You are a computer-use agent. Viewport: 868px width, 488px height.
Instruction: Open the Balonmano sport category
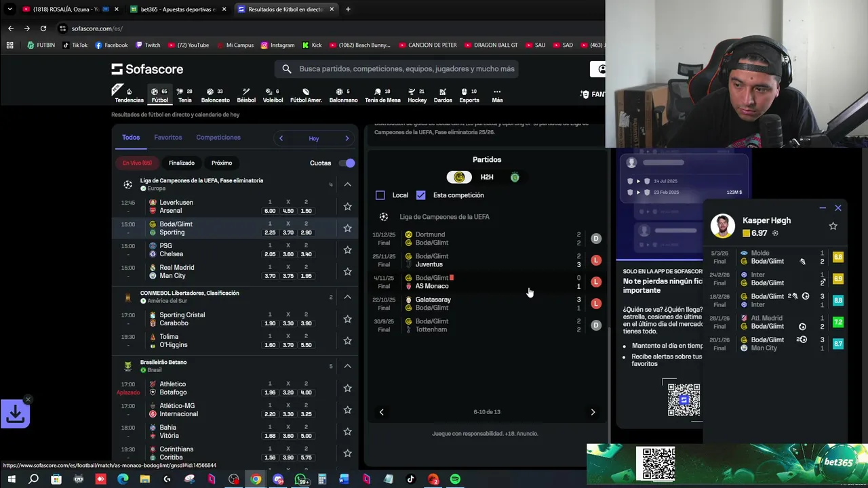[x=343, y=96]
